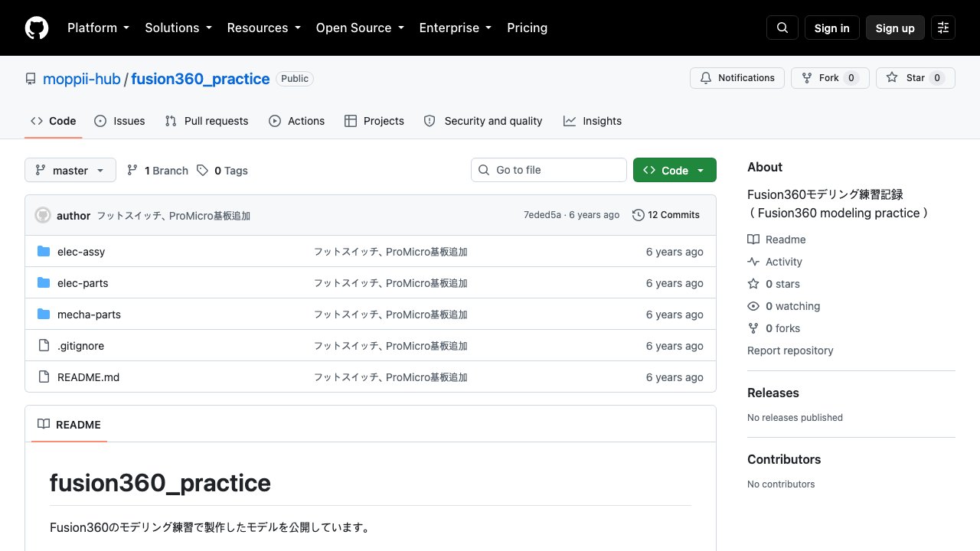
Task: Open the .gitignore file
Action: pyautogui.click(x=80, y=346)
